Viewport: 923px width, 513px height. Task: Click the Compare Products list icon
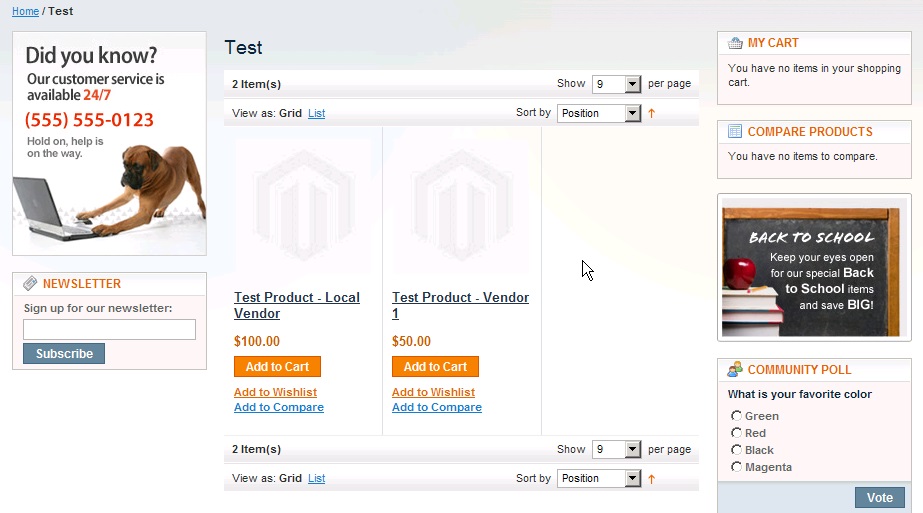(x=735, y=132)
